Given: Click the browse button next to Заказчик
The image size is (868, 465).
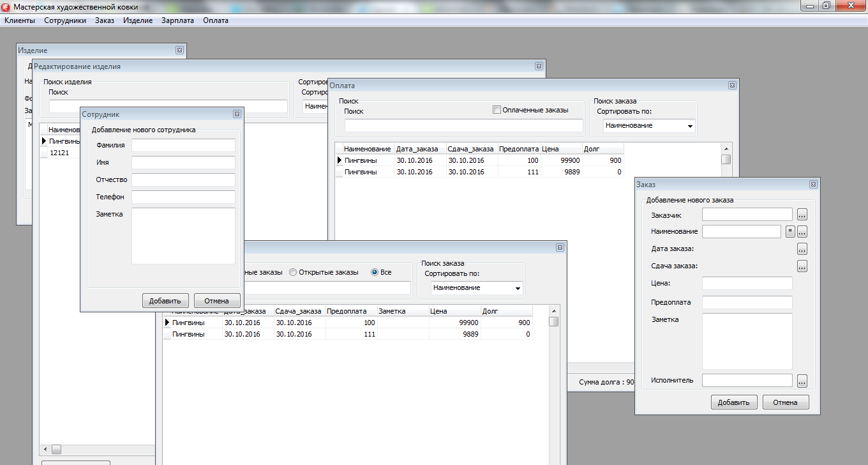Looking at the screenshot, I should tap(802, 215).
